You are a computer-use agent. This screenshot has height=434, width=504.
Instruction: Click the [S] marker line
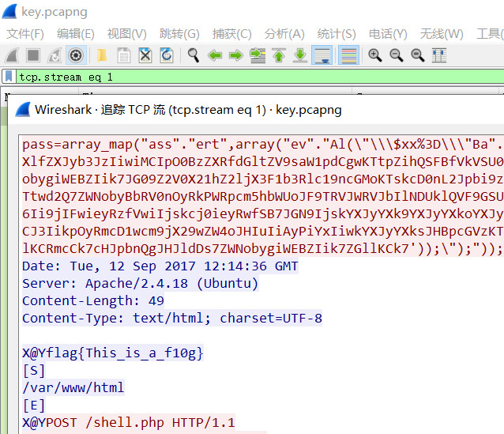[x=33, y=370]
